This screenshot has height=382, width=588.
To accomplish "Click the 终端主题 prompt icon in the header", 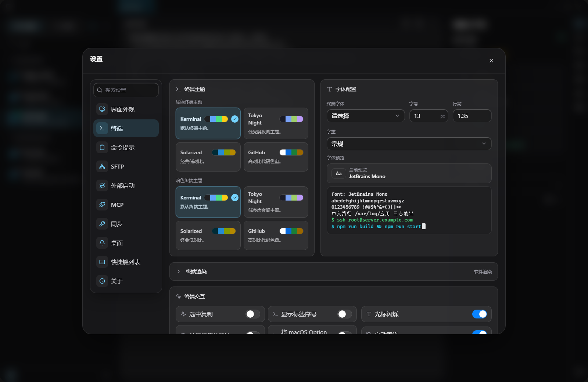I will (x=178, y=89).
